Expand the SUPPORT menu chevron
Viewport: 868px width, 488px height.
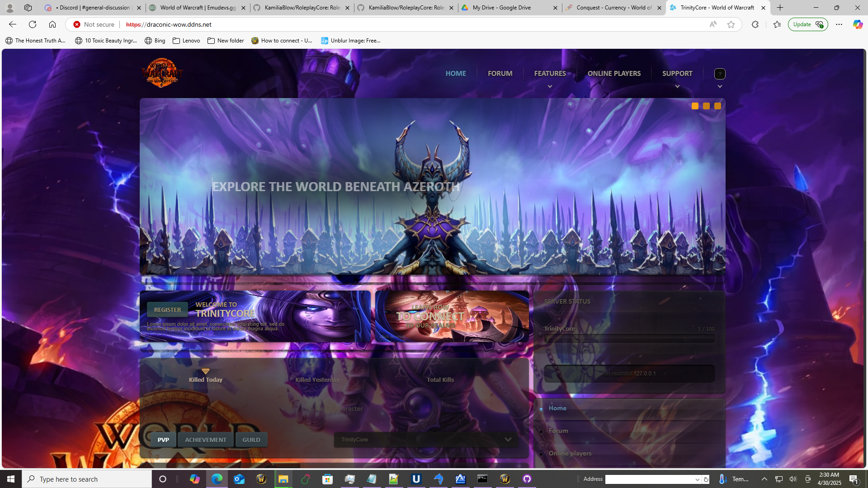(677, 86)
